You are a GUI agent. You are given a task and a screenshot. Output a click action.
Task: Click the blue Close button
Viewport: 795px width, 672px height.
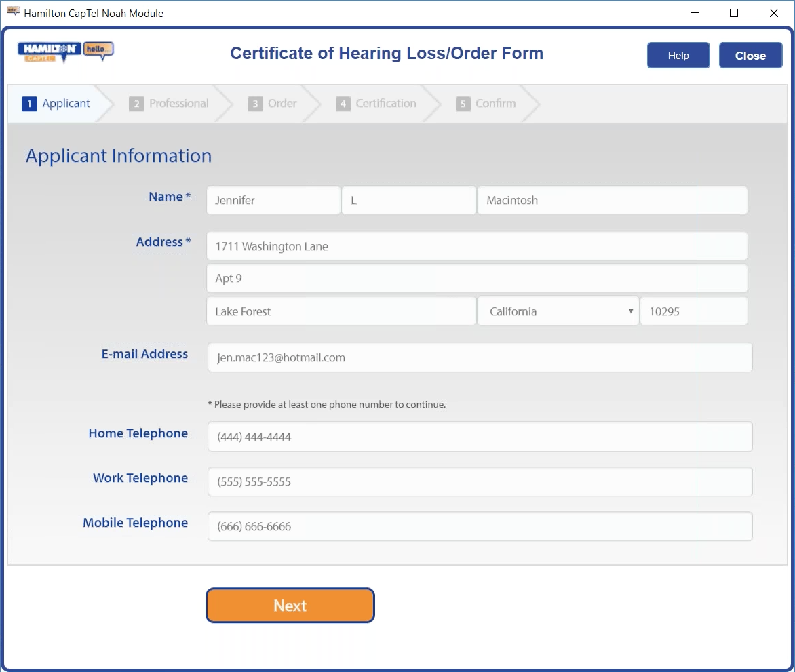pyautogui.click(x=750, y=56)
